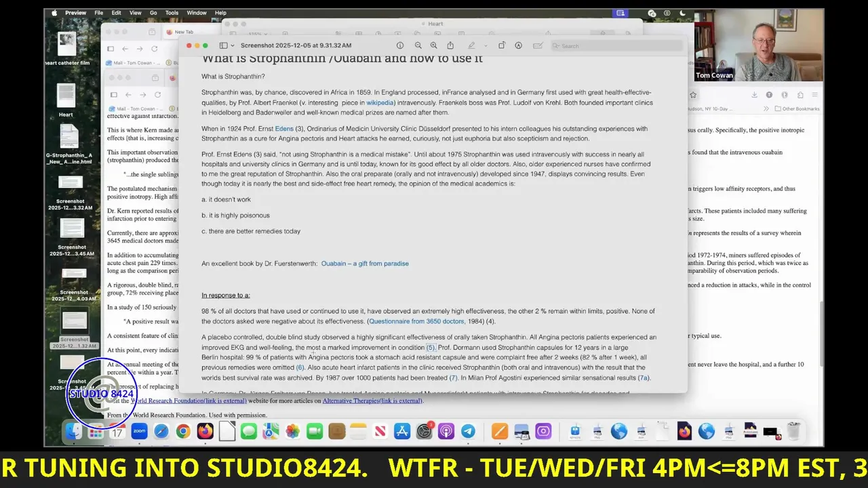Click the Preview Search field

click(616, 46)
